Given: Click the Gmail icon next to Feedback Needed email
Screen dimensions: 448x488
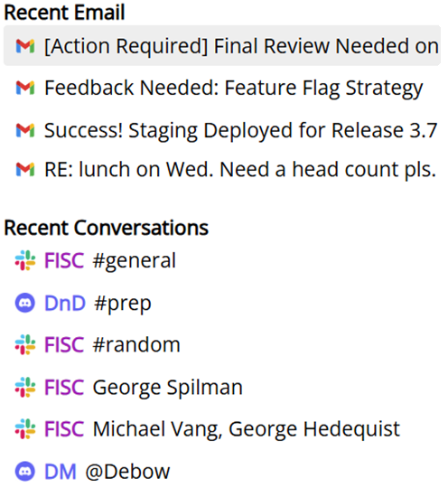Looking at the screenshot, I should click(25, 88).
